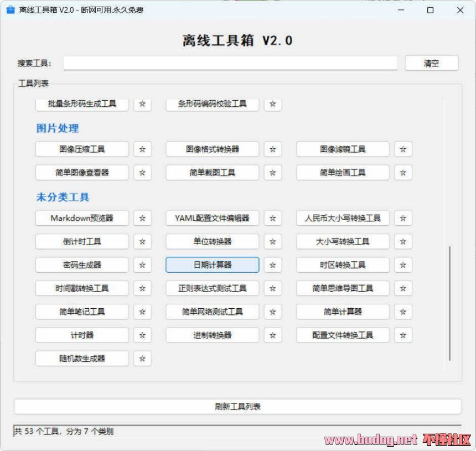Star the YAML配置文件编辑器 tool
Screen dimensions: 476x451
pos(272,218)
